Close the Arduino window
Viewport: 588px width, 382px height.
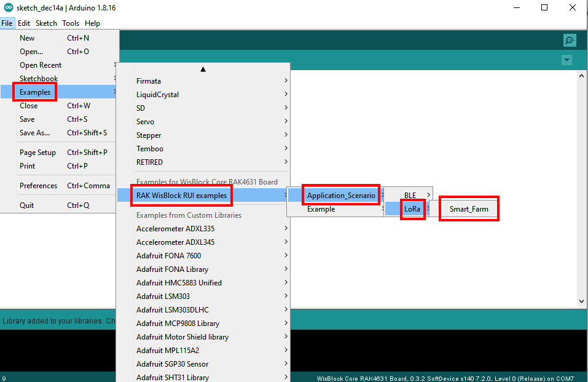point(572,7)
